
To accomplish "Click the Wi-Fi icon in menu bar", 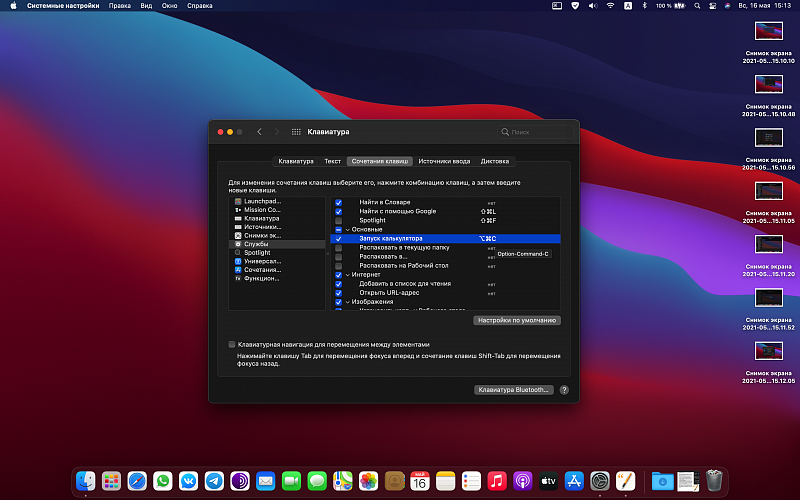I will (x=610, y=6).
